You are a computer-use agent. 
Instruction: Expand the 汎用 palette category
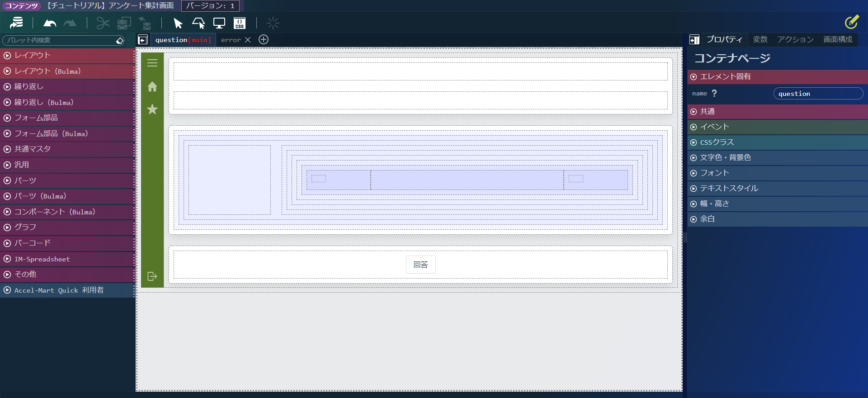67,165
